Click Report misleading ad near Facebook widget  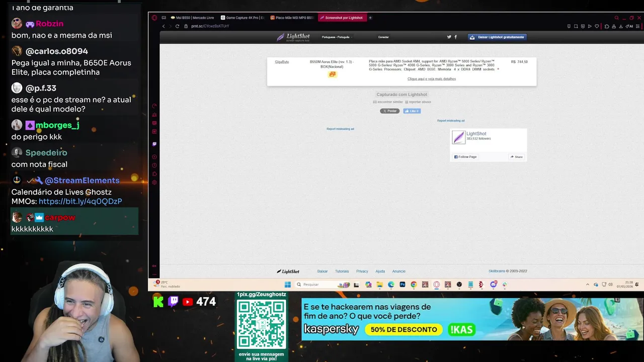click(x=451, y=121)
